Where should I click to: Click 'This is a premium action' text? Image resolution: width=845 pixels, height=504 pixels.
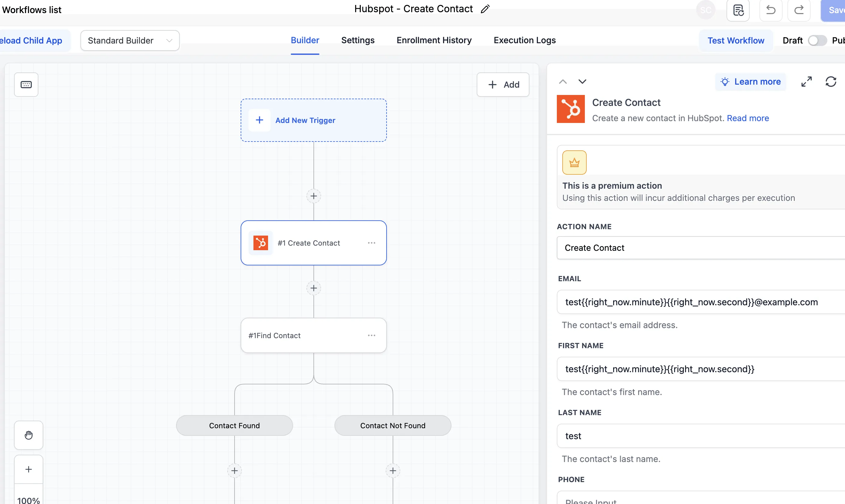(x=612, y=185)
